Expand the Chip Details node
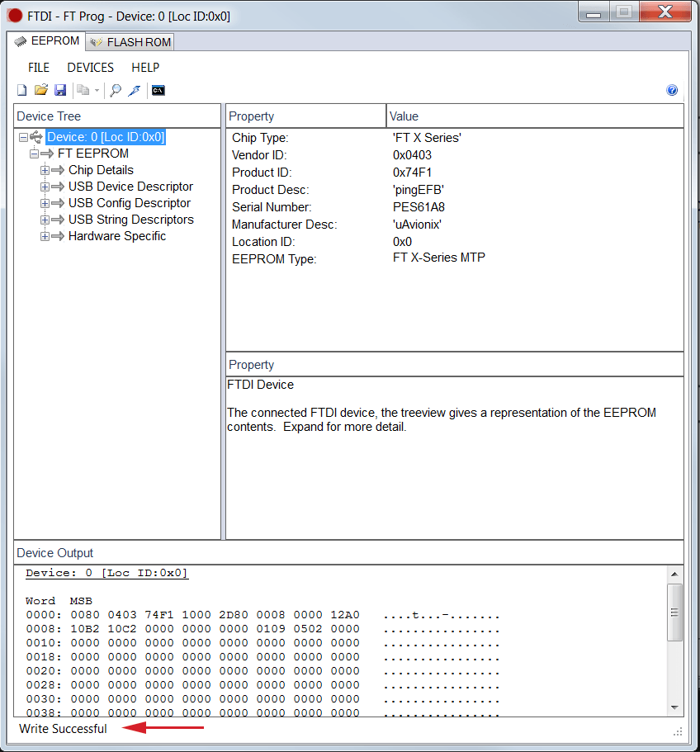700x752 pixels. click(45, 170)
